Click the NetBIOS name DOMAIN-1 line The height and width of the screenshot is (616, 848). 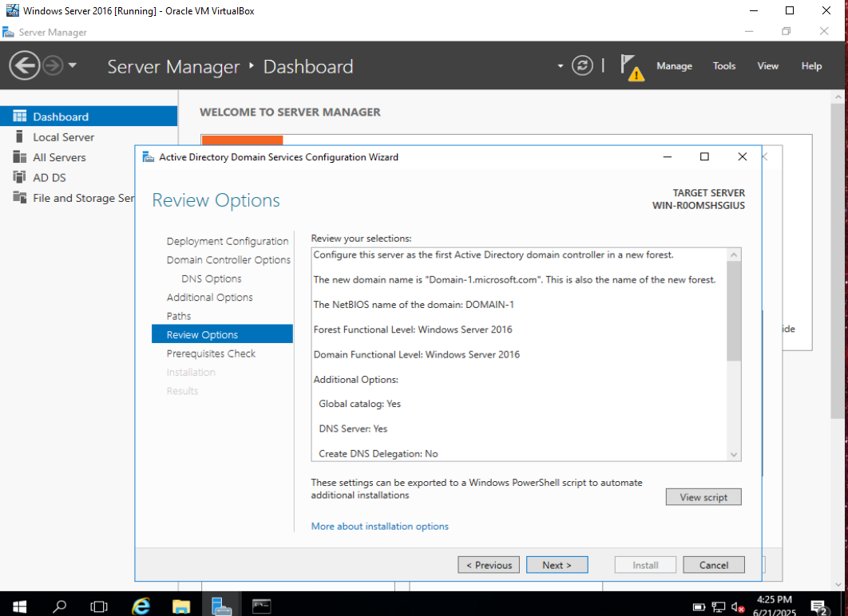[414, 304]
